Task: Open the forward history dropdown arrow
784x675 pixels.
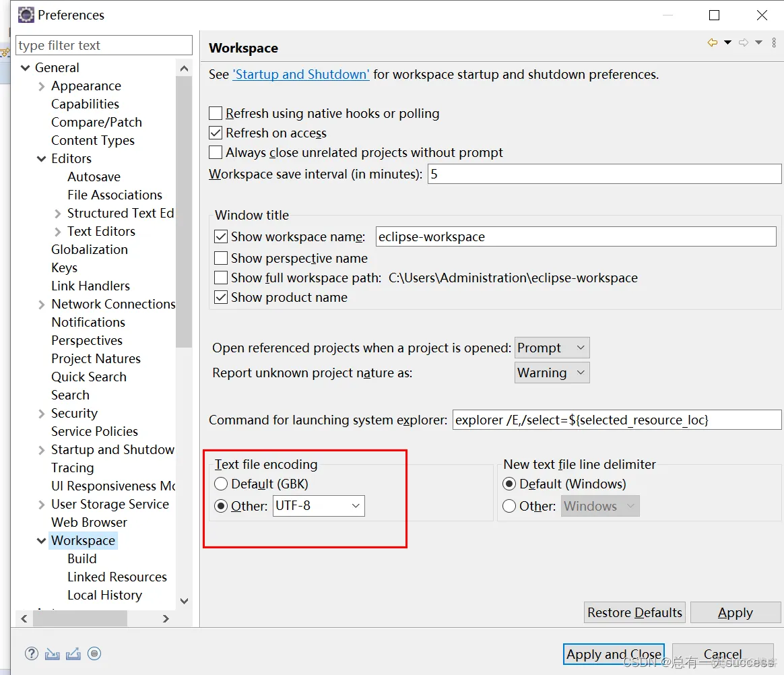Action: tap(759, 42)
